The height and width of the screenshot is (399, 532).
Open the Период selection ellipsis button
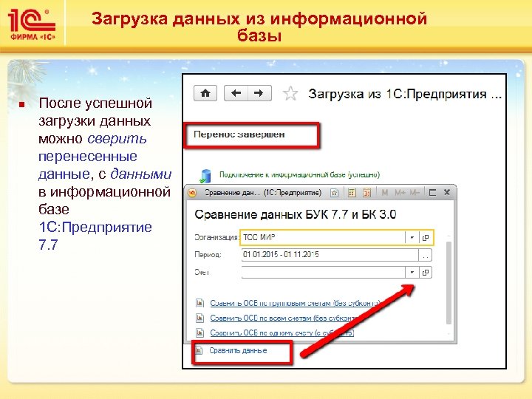[x=425, y=255]
